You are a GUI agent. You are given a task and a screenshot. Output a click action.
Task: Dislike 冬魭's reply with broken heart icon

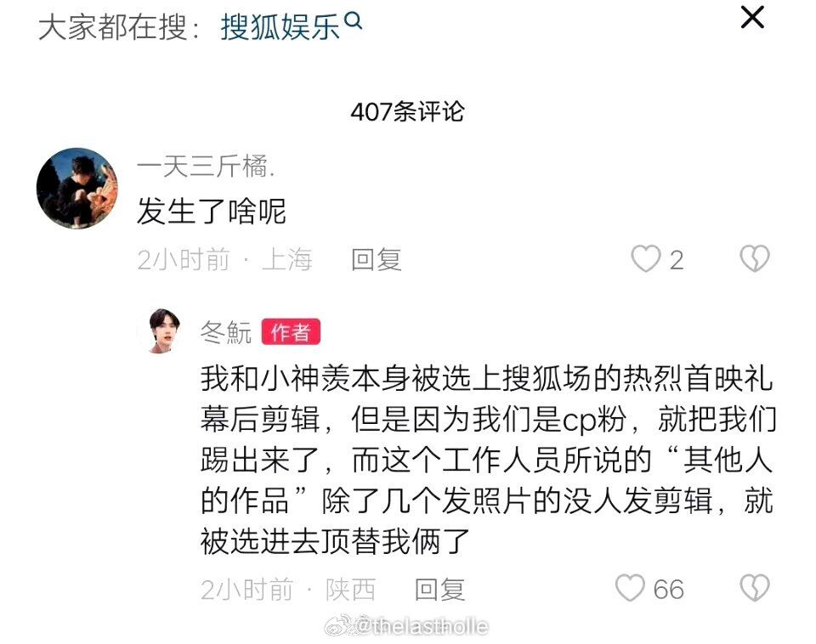755,588
